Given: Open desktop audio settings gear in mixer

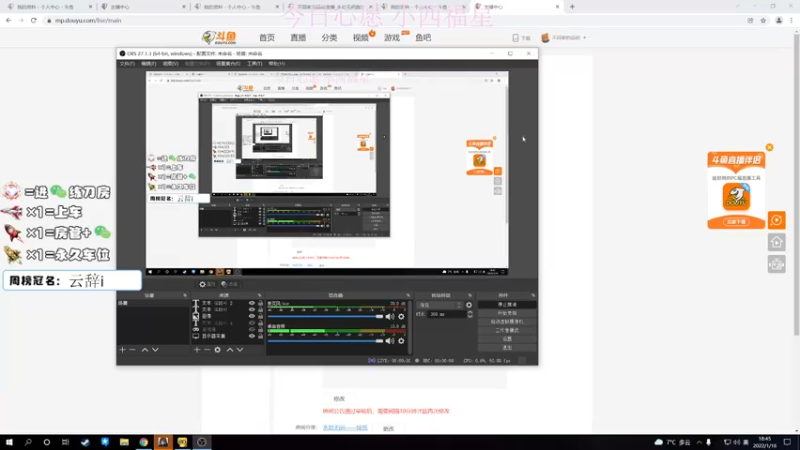Looking at the screenshot, I should (x=402, y=341).
